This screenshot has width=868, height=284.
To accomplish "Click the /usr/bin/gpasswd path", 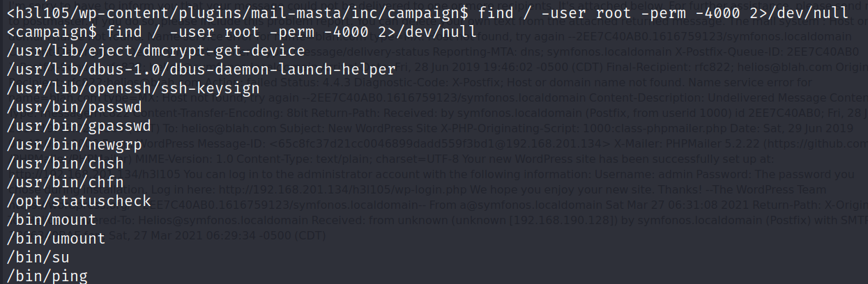I will (72, 126).
